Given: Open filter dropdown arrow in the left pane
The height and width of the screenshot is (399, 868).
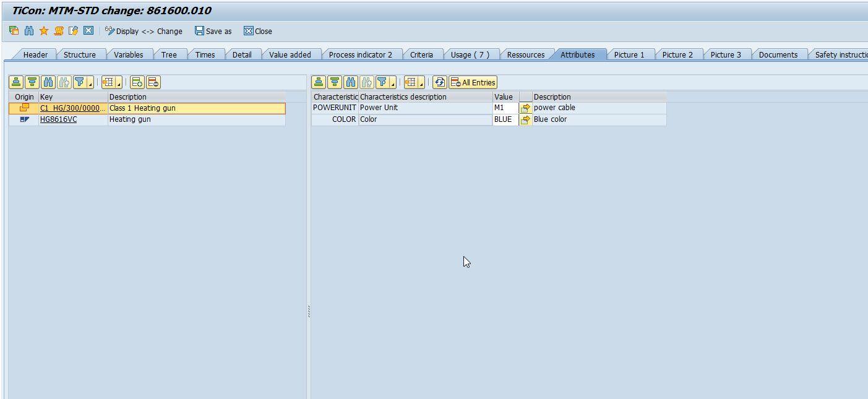Looking at the screenshot, I should 90,84.
